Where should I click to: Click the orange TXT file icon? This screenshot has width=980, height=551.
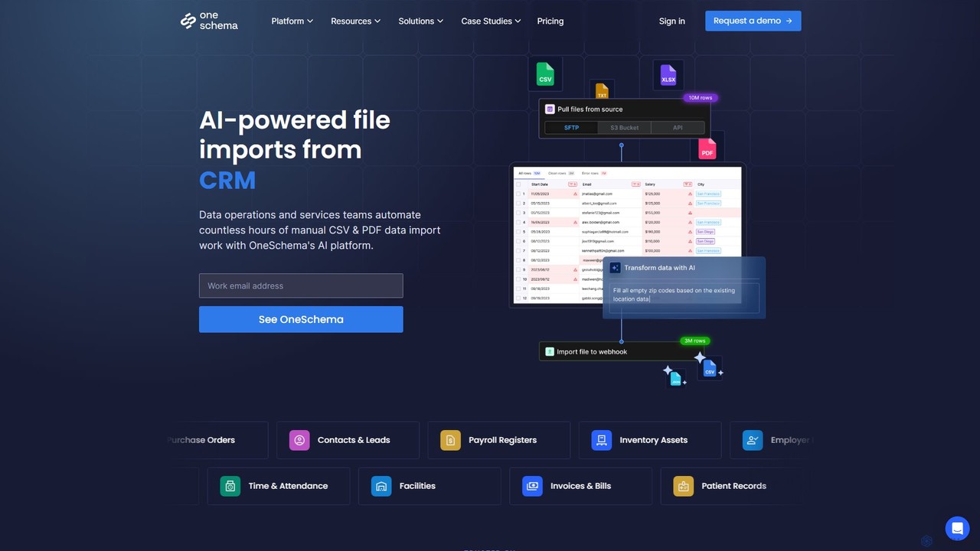point(602,91)
